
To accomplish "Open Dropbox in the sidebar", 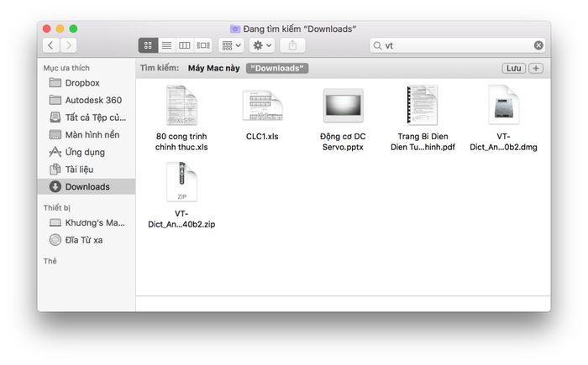I will (x=82, y=83).
